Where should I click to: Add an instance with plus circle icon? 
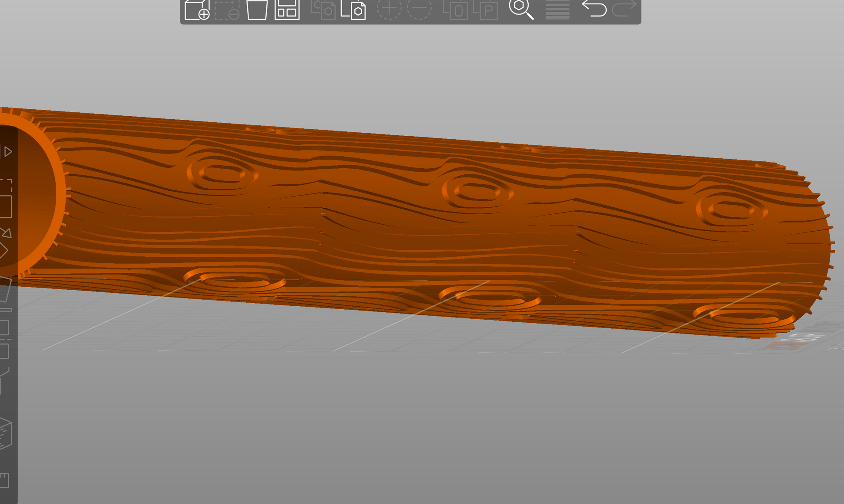[x=389, y=9]
